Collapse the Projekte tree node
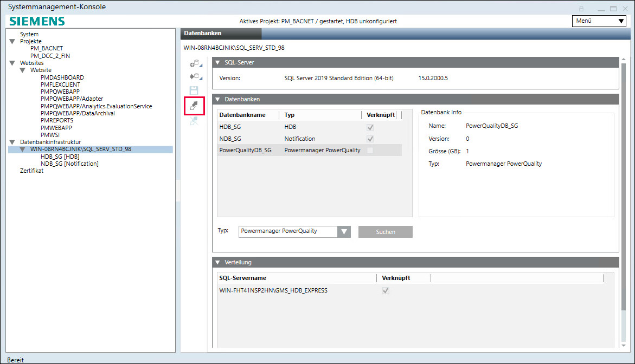 pos(12,41)
